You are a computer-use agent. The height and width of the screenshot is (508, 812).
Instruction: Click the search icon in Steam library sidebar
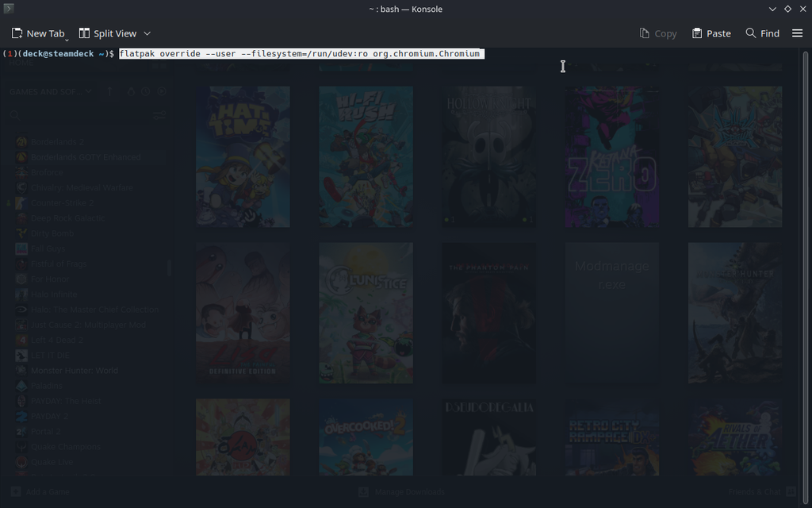(x=15, y=116)
